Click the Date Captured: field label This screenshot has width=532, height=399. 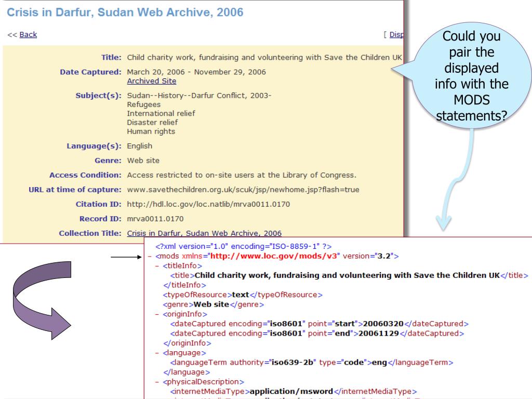point(90,72)
